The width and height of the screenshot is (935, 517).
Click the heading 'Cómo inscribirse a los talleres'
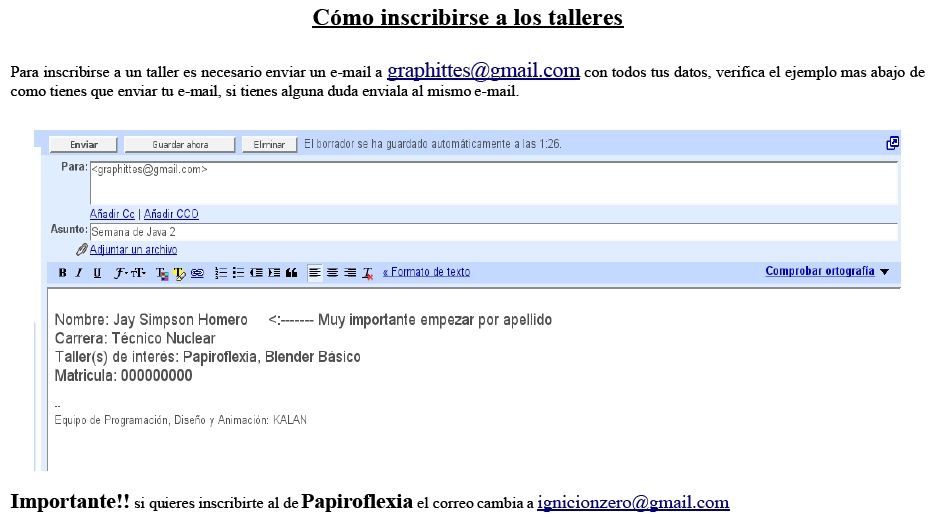(x=468, y=17)
